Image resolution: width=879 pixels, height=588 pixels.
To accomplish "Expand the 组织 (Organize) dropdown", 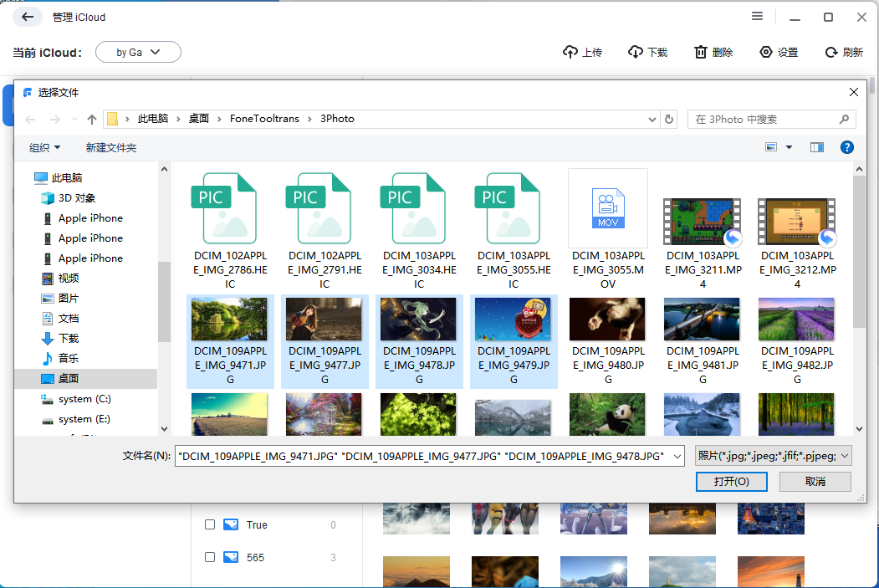I will click(43, 147).
